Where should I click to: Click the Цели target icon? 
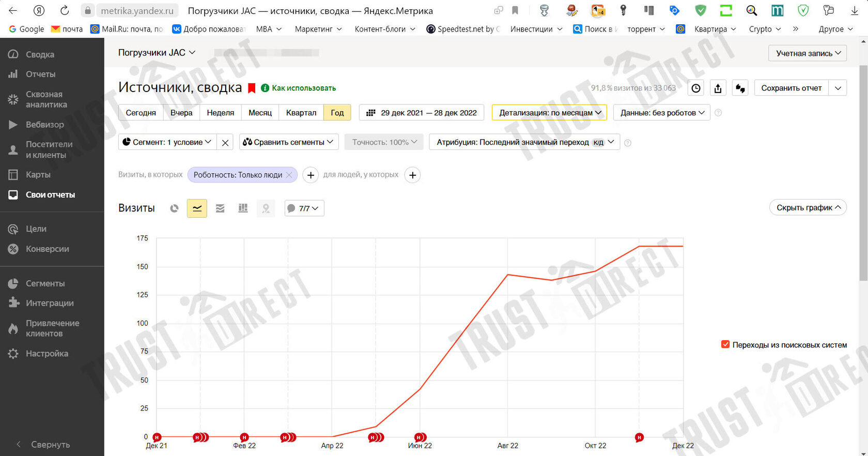coord(13,229)
